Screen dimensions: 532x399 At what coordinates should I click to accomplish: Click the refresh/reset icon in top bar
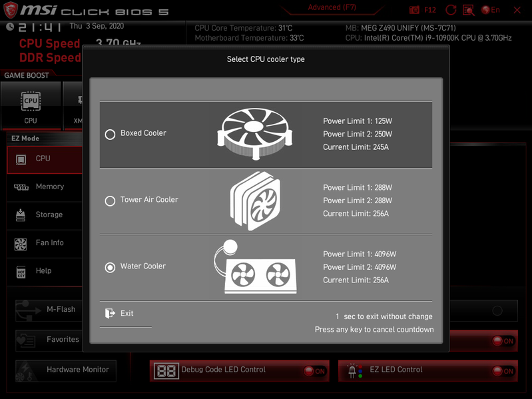(451, 10)
